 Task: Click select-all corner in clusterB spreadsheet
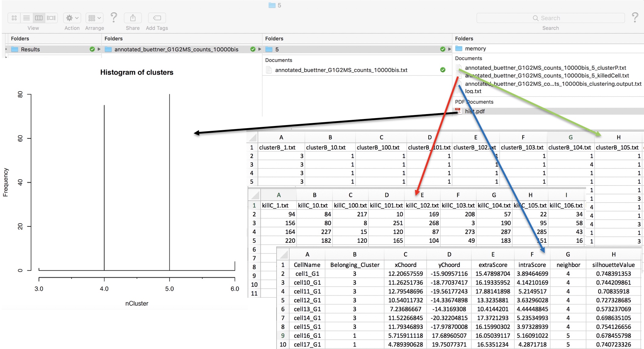[x=252, y=137]
